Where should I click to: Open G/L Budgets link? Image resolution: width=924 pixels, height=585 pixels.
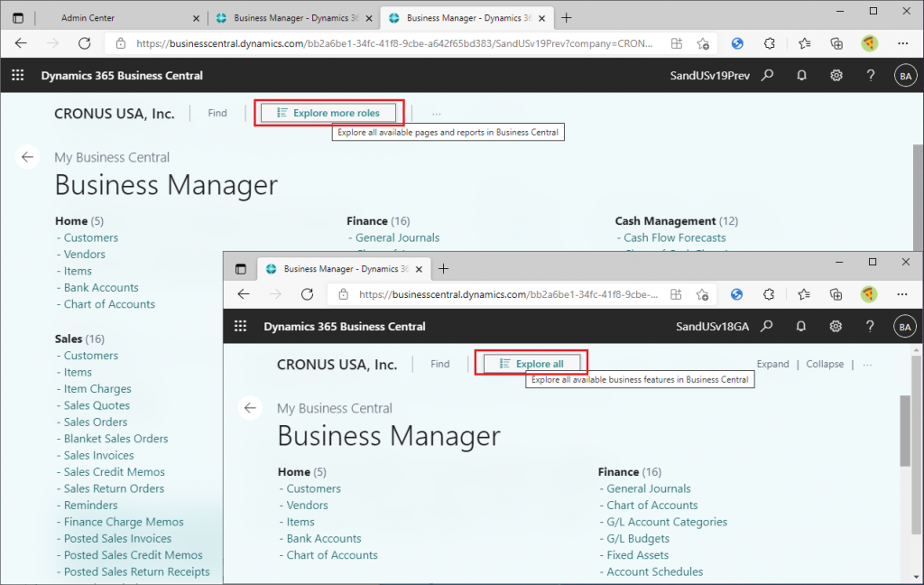[x=638, y=538]
